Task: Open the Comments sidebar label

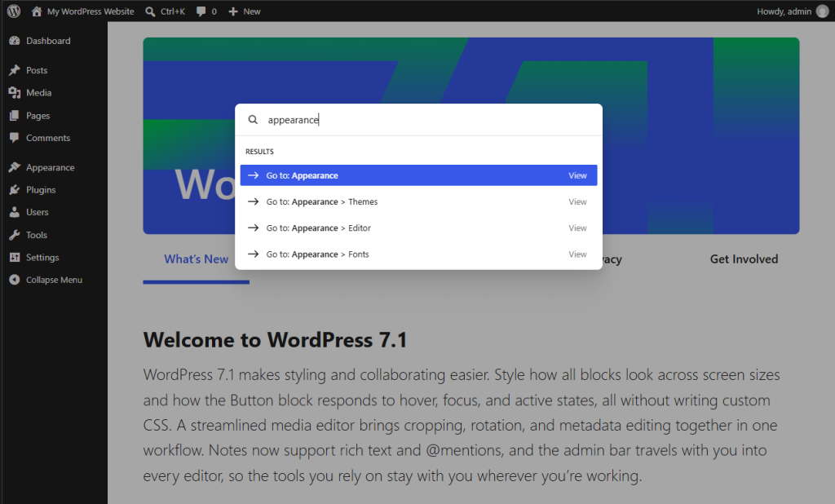Action: 48,138
